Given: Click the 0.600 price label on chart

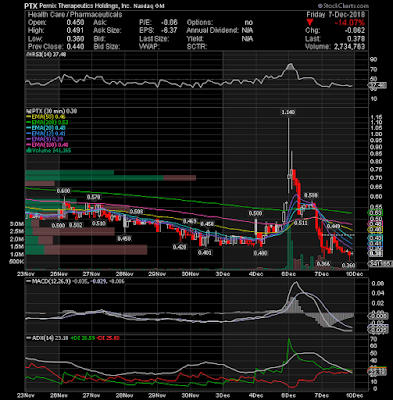Looking at the screenshot, I should tap(63, 191).
